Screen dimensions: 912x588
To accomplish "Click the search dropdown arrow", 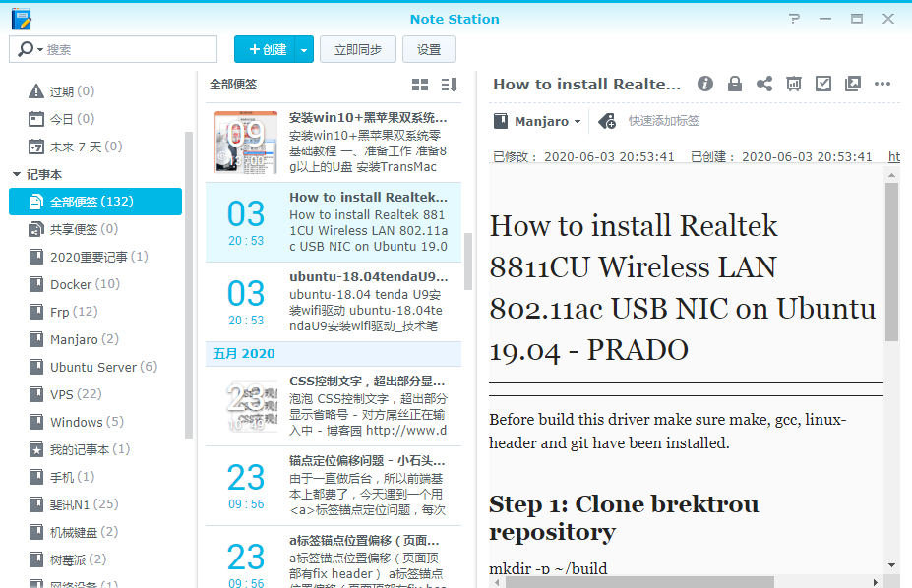I will click(x=40, y=49).
